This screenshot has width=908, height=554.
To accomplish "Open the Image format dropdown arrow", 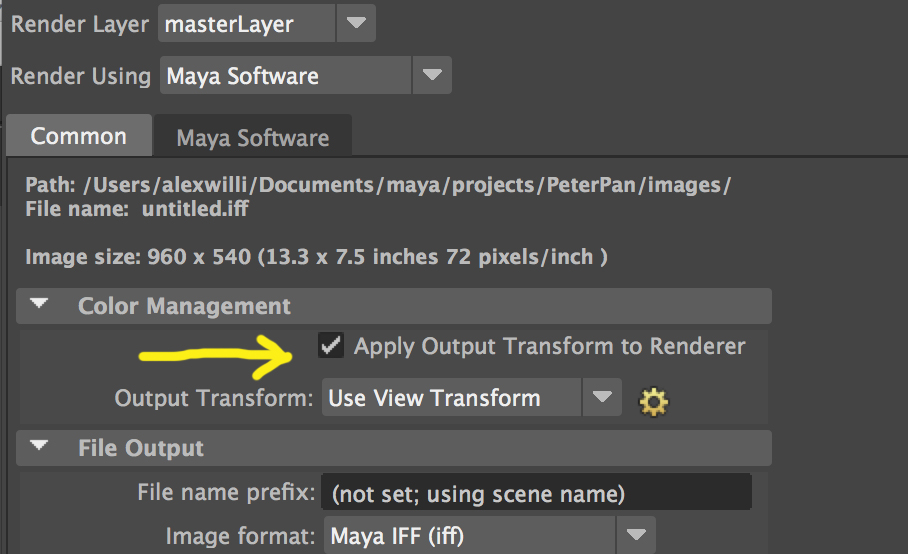I will point(636,535).
